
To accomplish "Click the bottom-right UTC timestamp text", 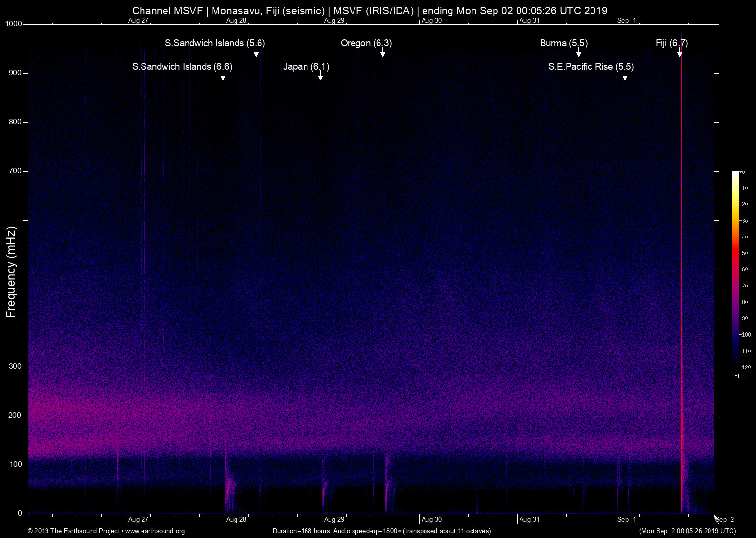I will click(x=687, y=531).
